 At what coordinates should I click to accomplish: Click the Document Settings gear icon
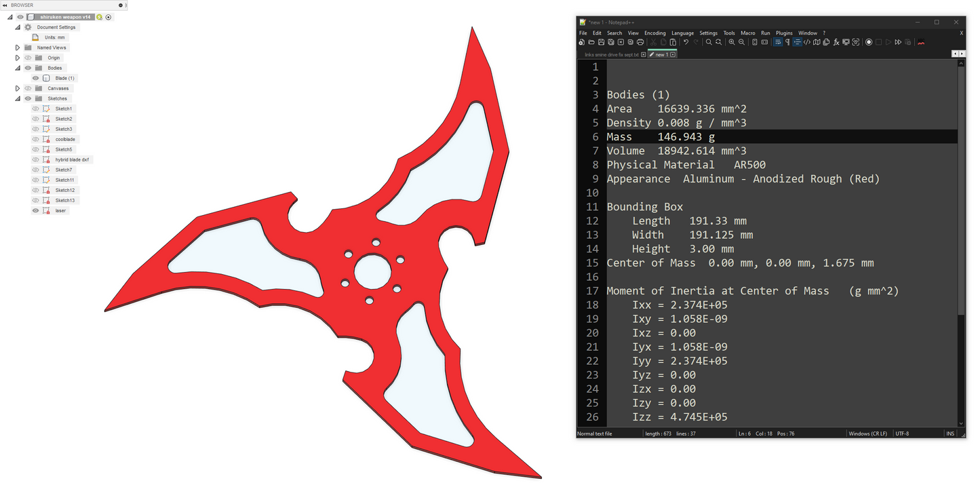click(x=28, y=27)
